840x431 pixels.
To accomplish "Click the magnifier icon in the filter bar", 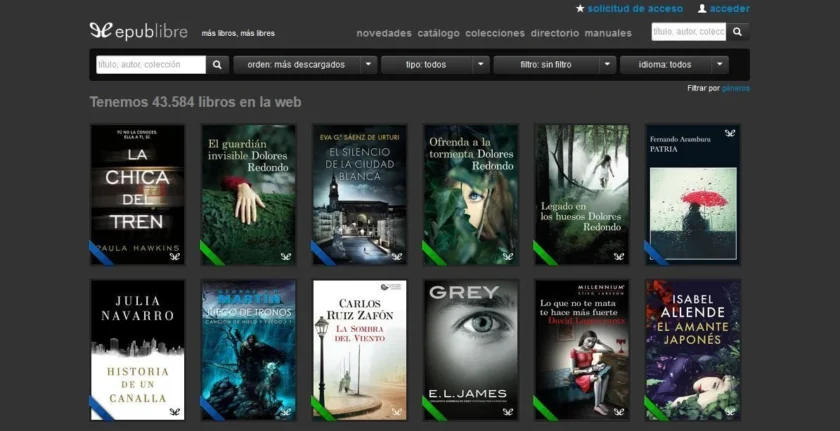I will (217, 65).
